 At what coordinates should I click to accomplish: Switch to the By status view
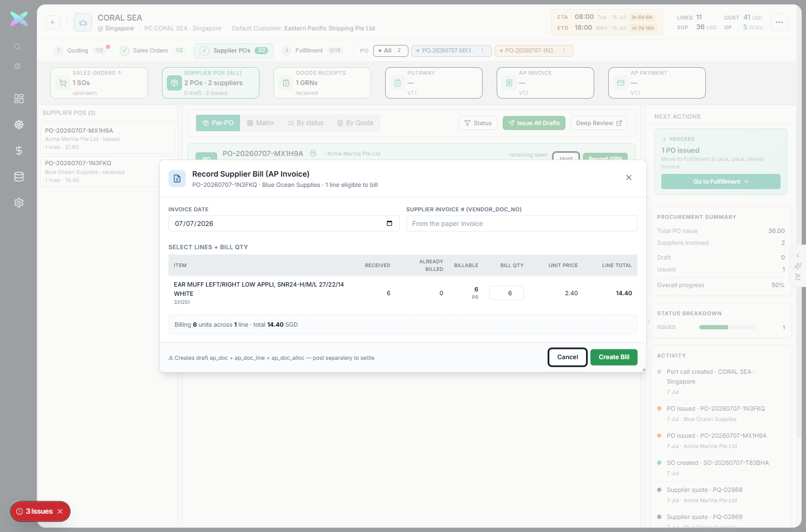305,123
